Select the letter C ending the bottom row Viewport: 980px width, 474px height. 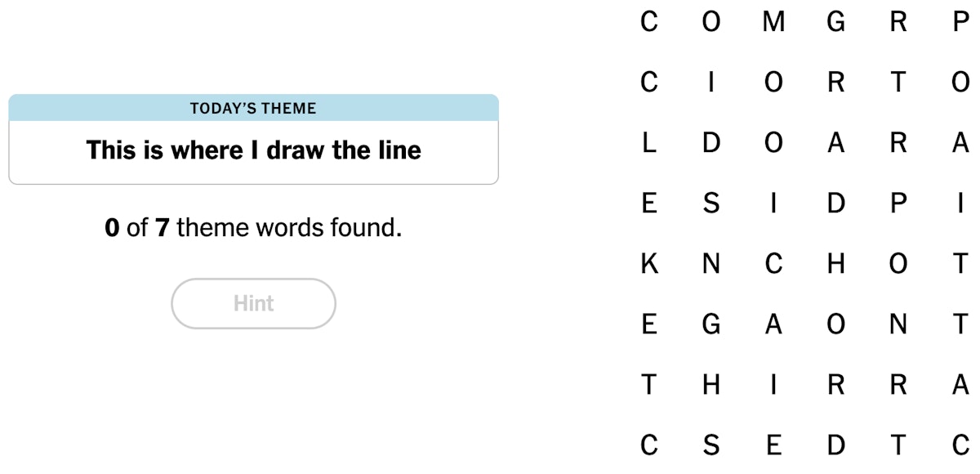click(960, 445)
